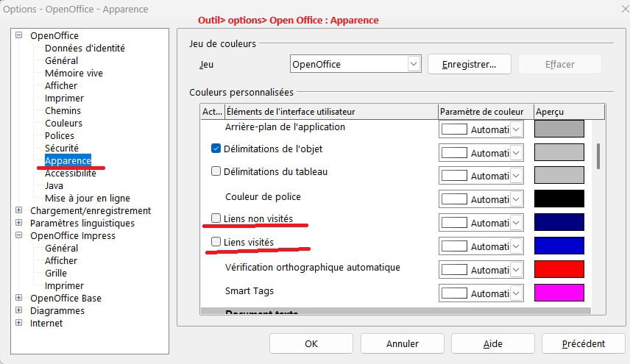630x364 pixels.
Task: Open color dropdown for Arrière-plan de l'application
Action: click(517, 129)
